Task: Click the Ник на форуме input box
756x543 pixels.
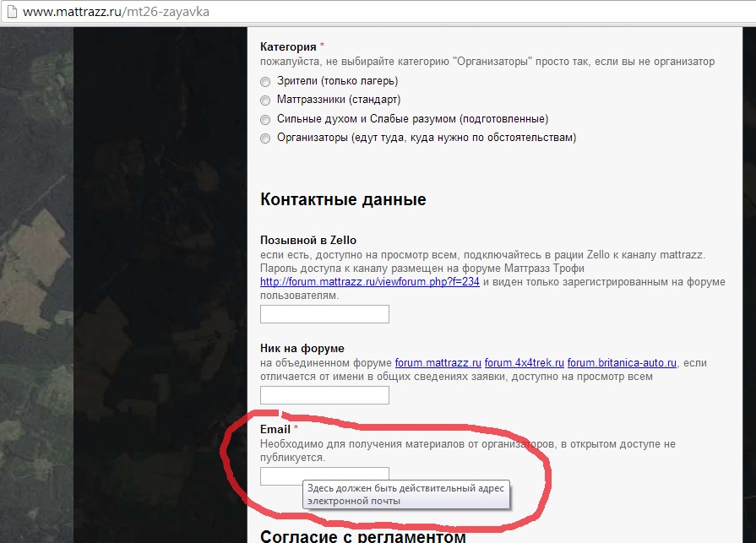Action: tap(324, 395)
